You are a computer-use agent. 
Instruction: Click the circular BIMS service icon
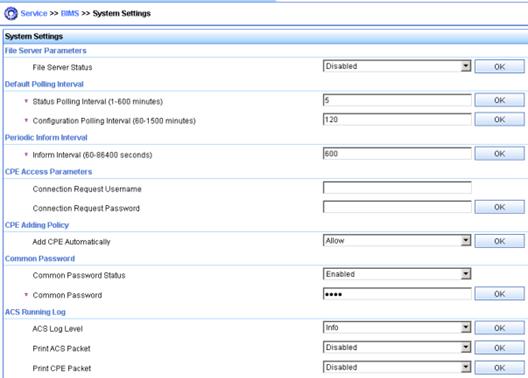click(10, 13)
